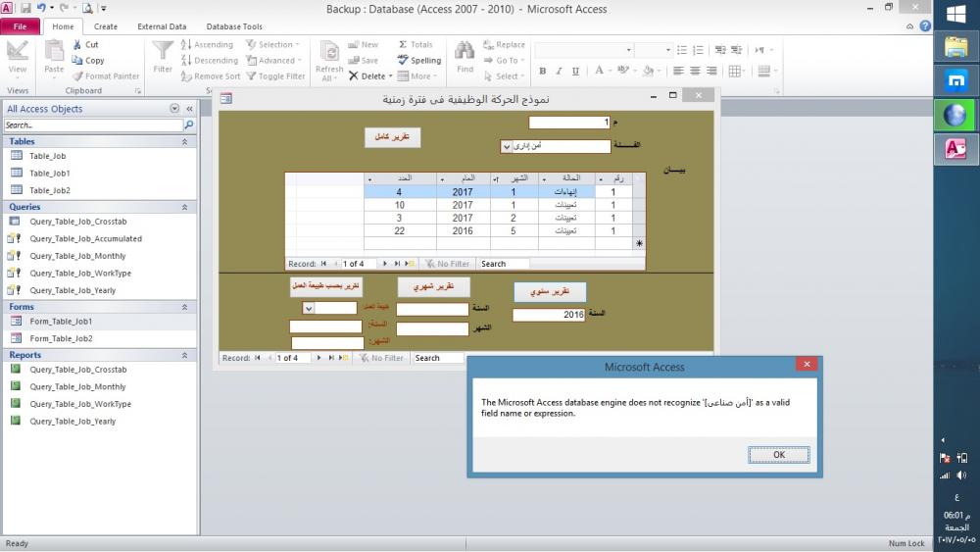The width and height of the screenshot is (980, 552).
Task: Click volume icon in system tray
Action: 961,476
